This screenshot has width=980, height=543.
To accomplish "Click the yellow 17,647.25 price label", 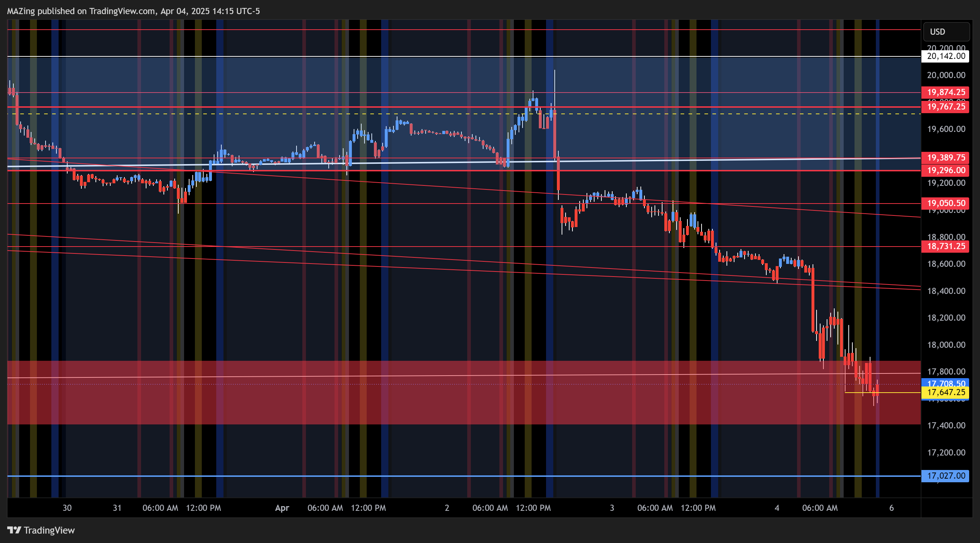I will click(x=945, y=392).
